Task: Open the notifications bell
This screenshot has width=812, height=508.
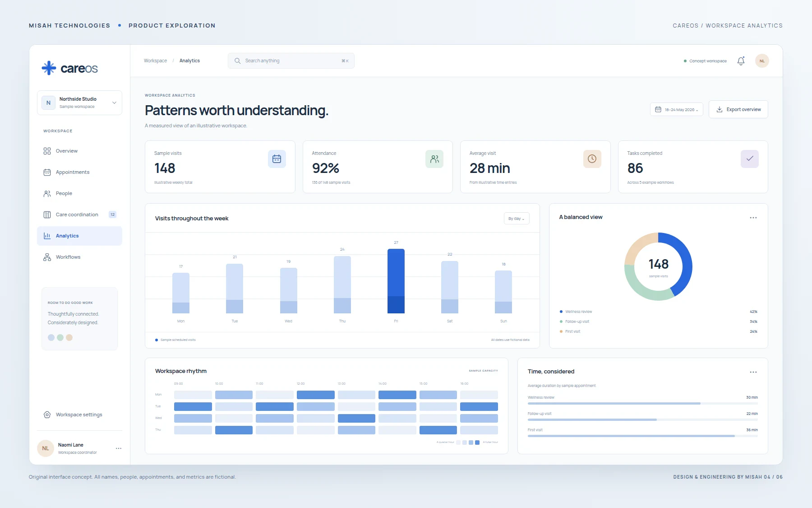Action: coord(741,61)
